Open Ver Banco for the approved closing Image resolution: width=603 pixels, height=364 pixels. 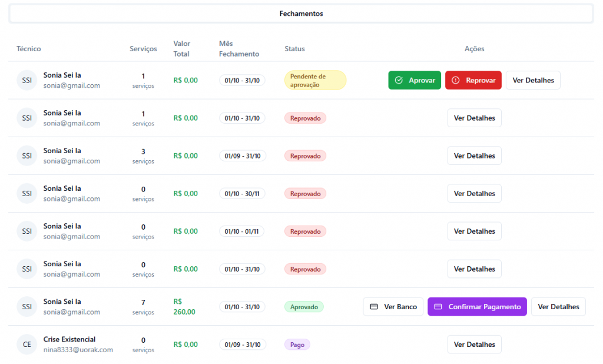coord(393,306)
